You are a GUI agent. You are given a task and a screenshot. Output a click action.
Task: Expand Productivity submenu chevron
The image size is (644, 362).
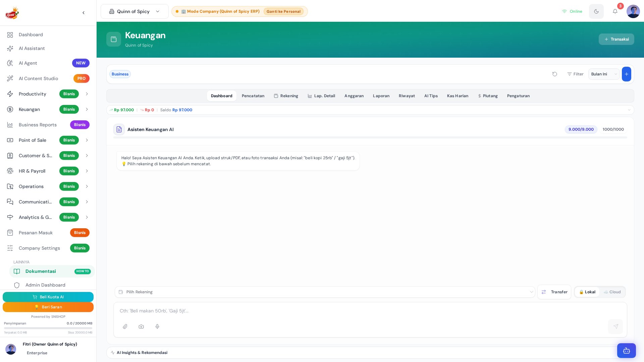[87, 94]
